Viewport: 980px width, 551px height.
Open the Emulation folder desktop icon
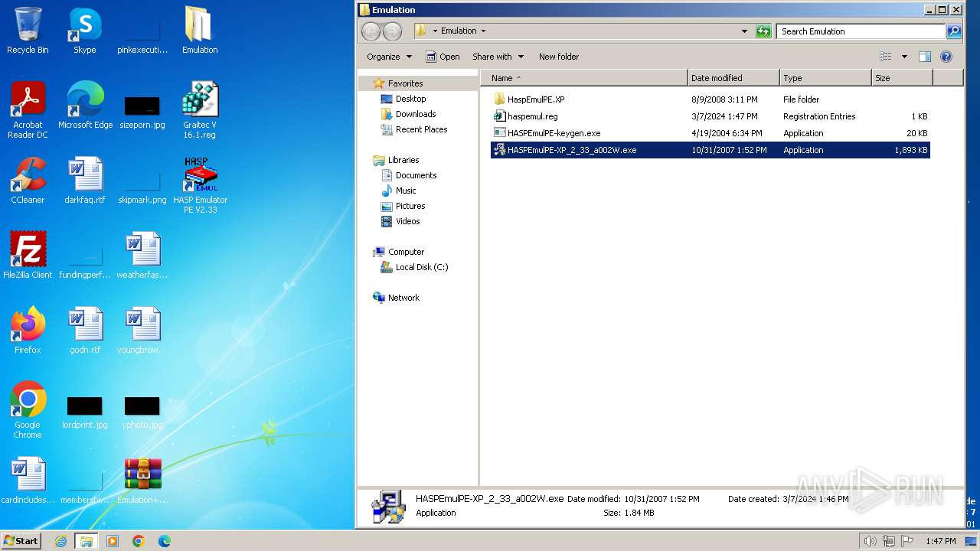[x=200, y=31]
